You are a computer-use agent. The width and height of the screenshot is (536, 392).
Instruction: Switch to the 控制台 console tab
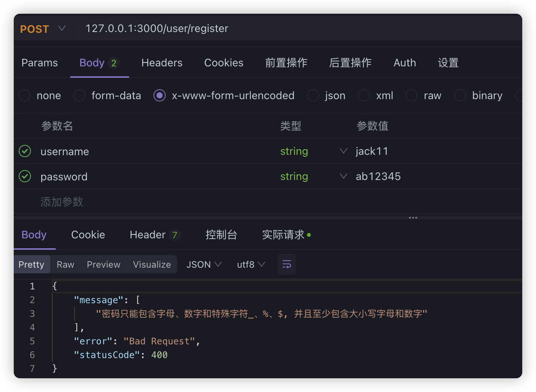(221, 235)
